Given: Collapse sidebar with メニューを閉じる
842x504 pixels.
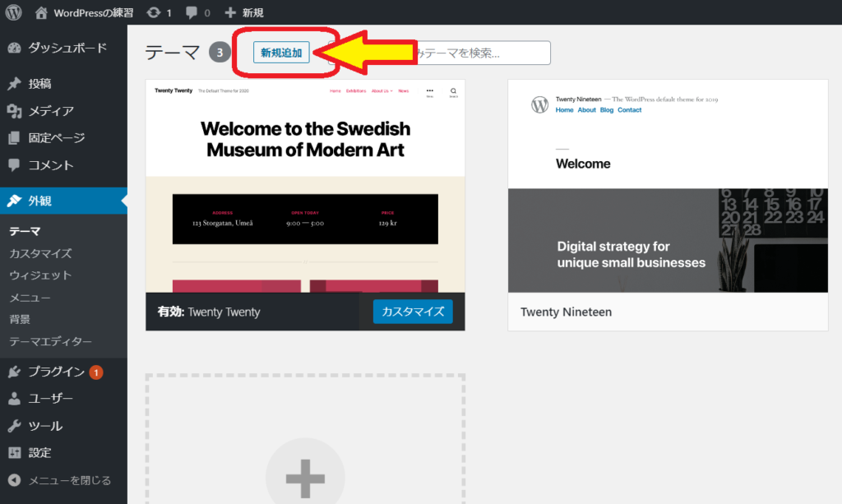Looking at the screenshot, I should click(69, 480).
